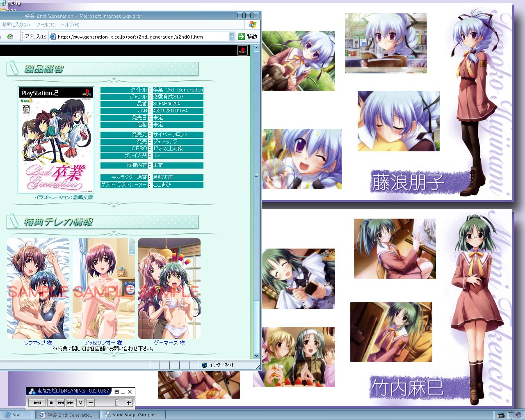Image resolution: width=525 pixels, height=420 pixels.
Task: Click the 倉嶋丈康 character design cell
Action: pos(178,177)
